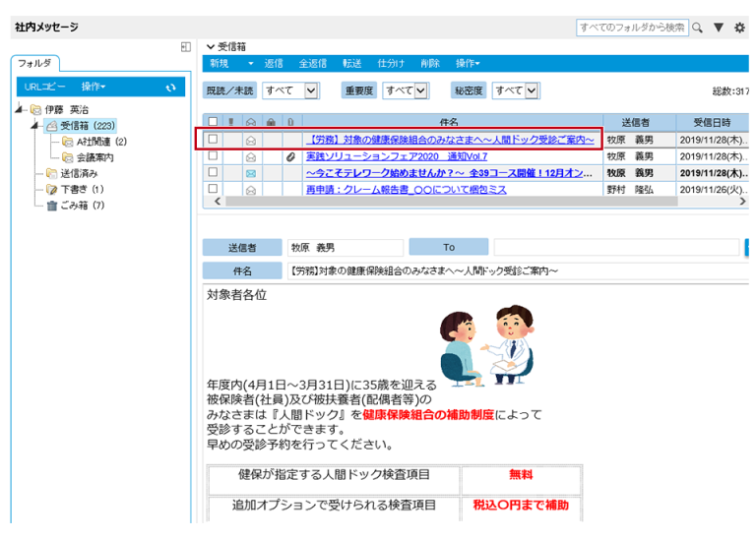Open the settings gear icon

click(739, 28)
